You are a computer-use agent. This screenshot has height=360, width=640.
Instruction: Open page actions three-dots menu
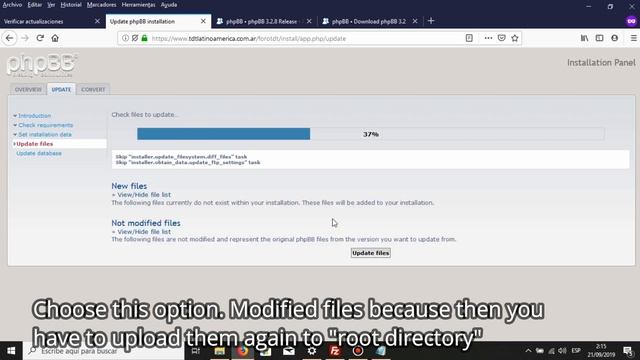[488, 38]
